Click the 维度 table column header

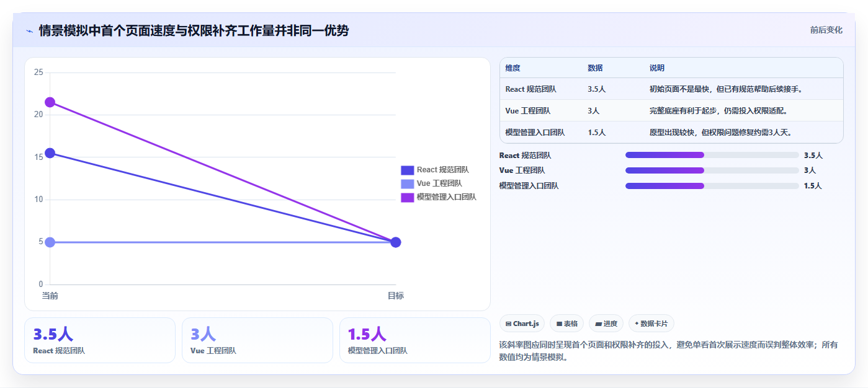[513, 68]
